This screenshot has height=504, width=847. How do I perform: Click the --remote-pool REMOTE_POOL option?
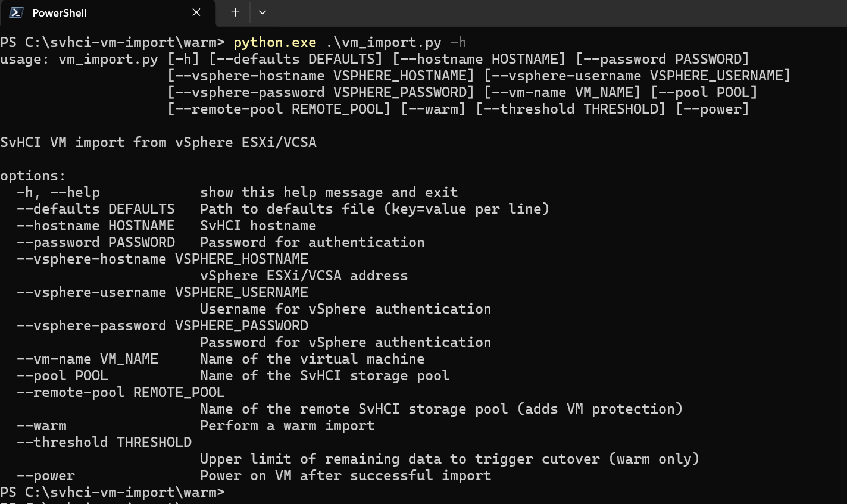click(x=121, y=392)
